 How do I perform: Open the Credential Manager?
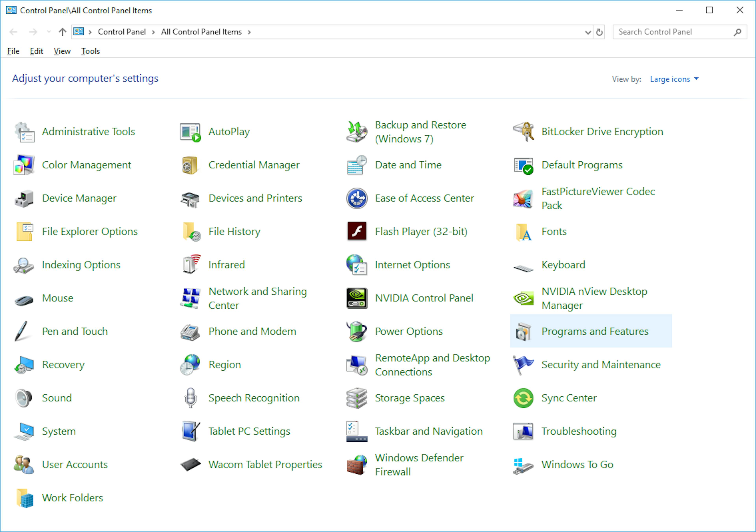(254, 165)
